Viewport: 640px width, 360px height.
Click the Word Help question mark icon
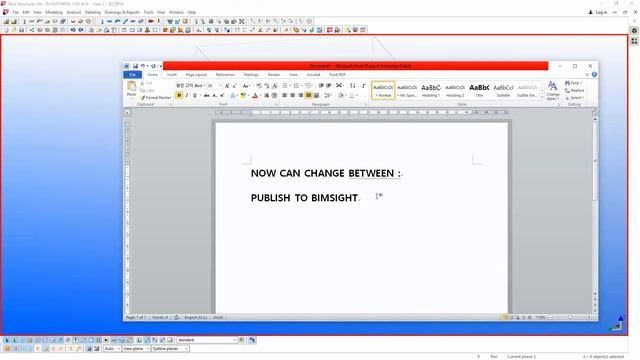pyautogui.click(x=594, y=75)
